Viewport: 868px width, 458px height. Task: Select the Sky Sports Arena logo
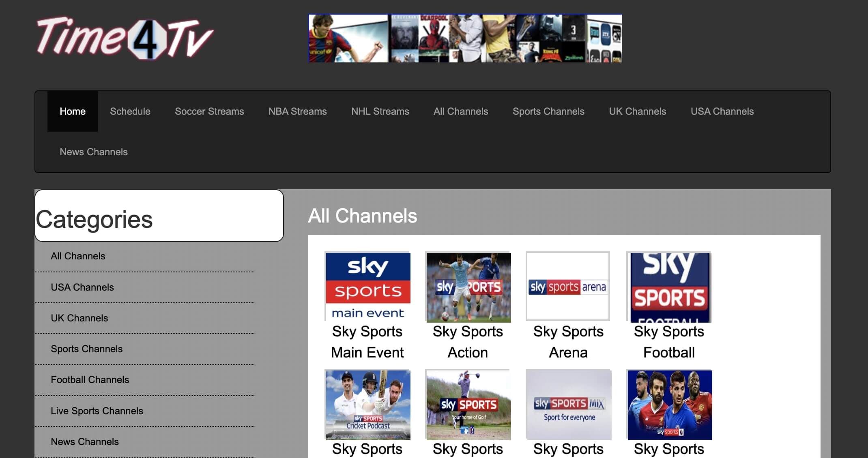[x=568, y=287]
